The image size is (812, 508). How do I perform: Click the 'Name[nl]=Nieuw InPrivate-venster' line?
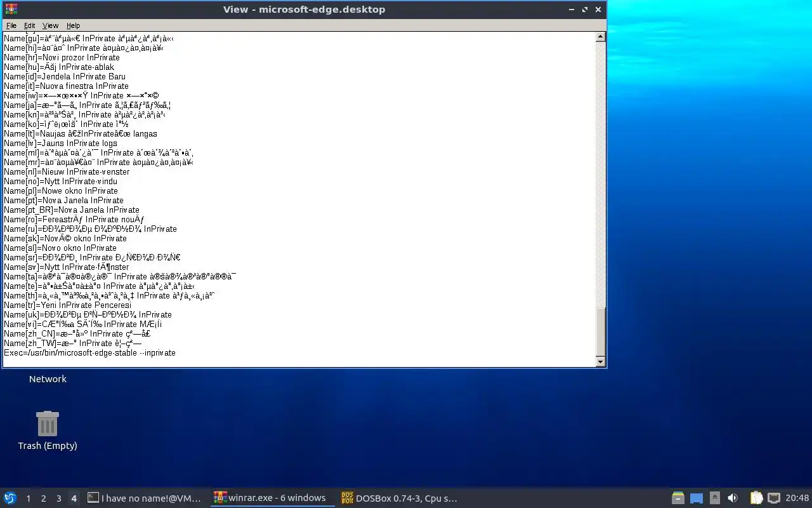(67, 172)
